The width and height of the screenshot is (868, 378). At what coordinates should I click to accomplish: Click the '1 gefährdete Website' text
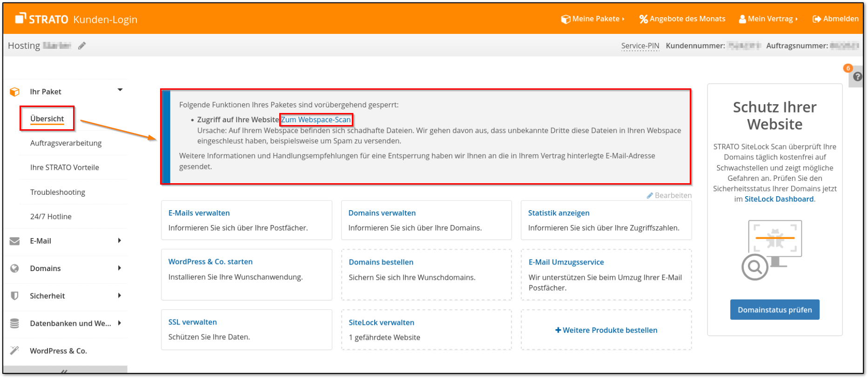[x=384, y=338]
